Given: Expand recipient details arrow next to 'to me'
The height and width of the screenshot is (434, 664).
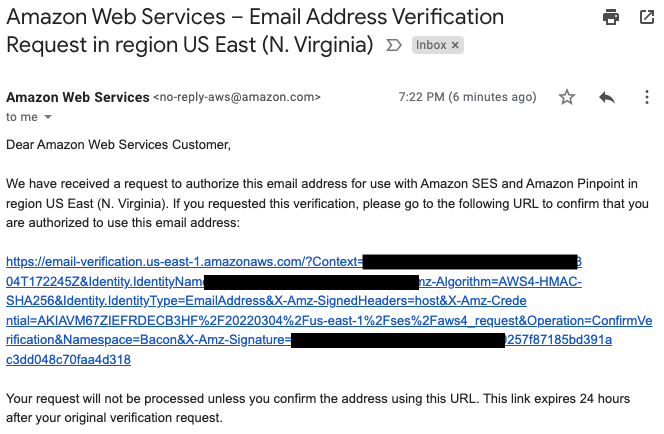Looking at the screenshot, I should [48, 117].
